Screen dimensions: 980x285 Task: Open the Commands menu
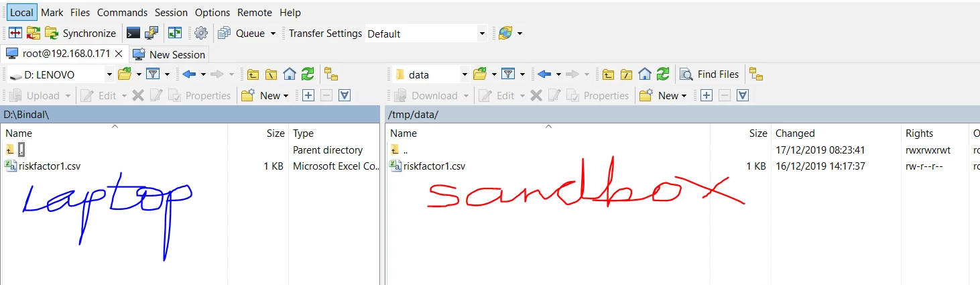point(122,12)
